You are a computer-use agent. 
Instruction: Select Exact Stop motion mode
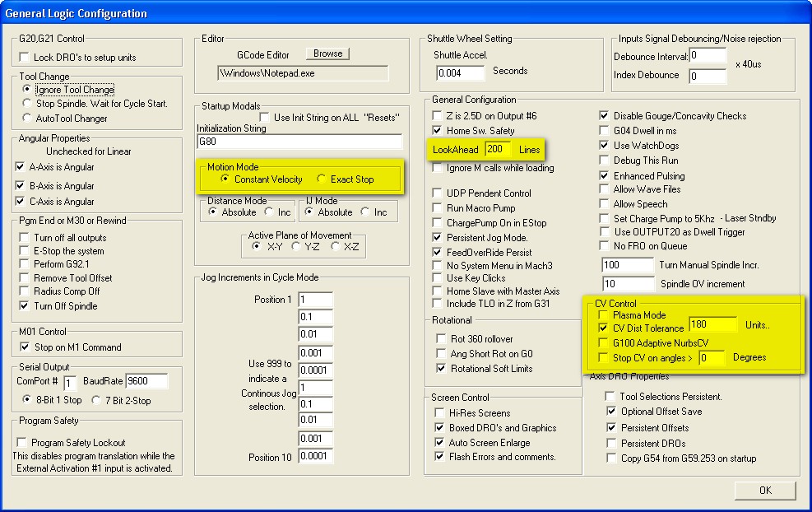click(x=322, y=179)
